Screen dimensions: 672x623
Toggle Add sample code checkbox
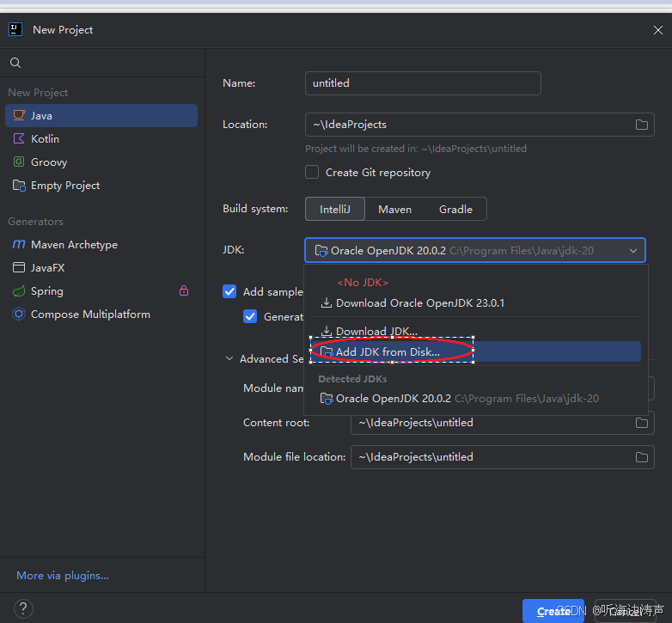point(229,291)
